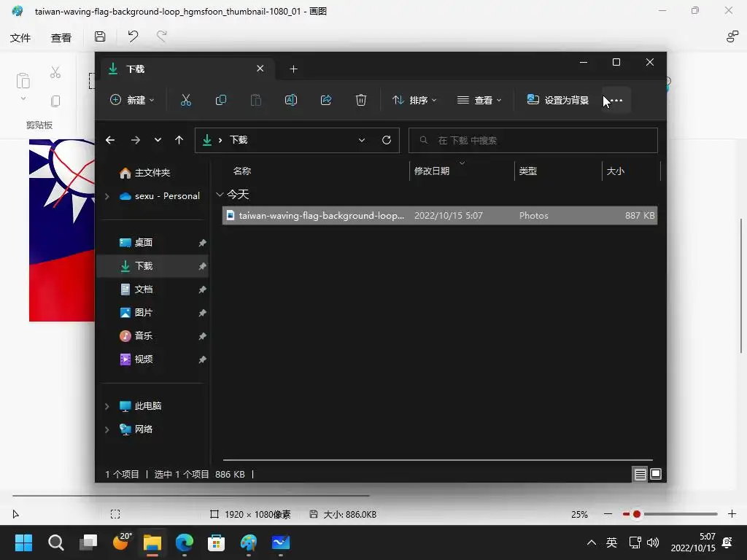Image resolution: width=747 pixels, height=560 pixels.
Task: Refresh the 下载 folder
Action: click(387, 140)
